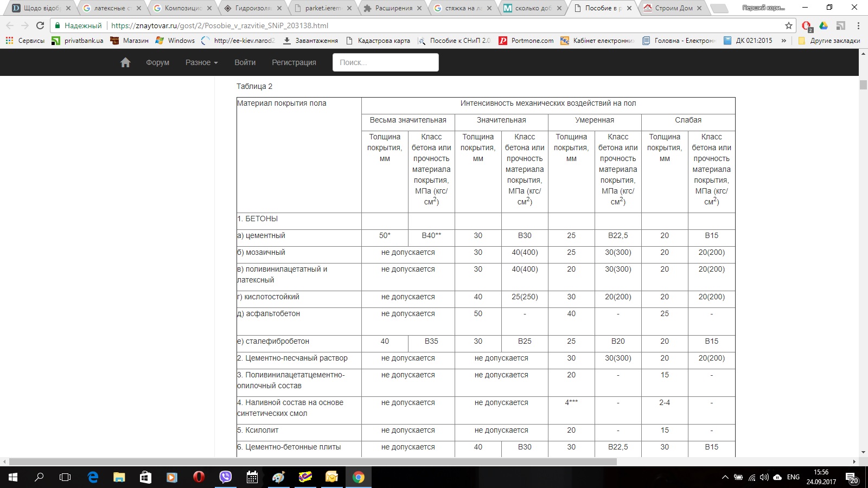The width and height of the screenshot is (868, 488).
Task: Open Microsoft Edge from the taskbar
Action: (x=93, y=477)
